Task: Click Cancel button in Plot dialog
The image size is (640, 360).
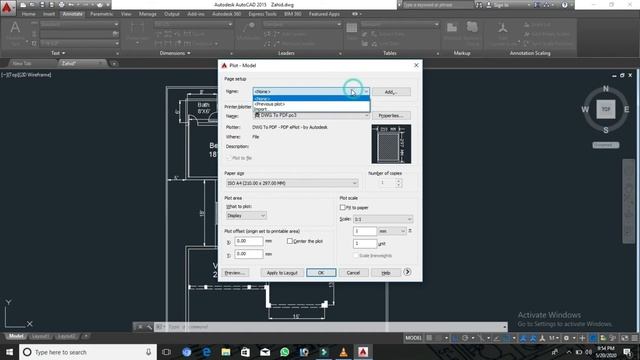Action: point(353,273)
